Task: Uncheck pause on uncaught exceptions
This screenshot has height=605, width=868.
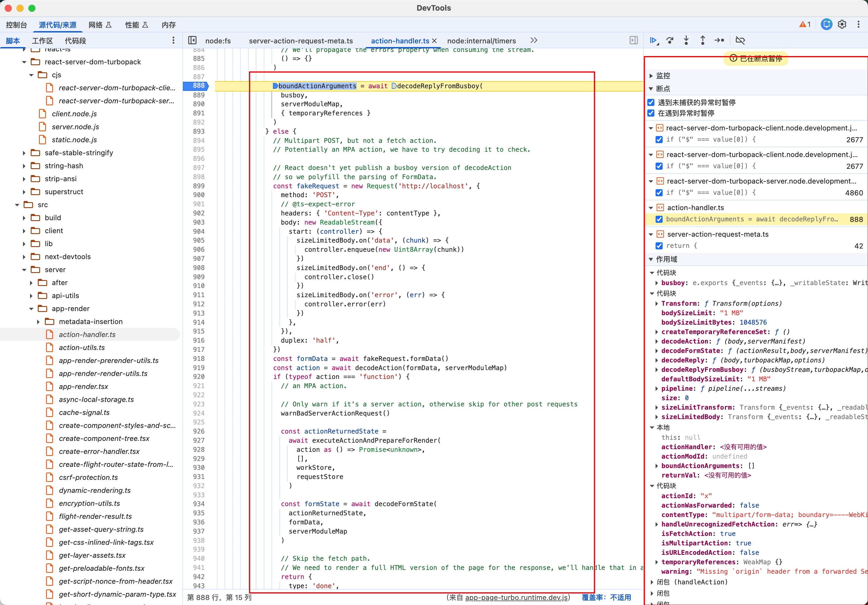Action: click(651, 102)
